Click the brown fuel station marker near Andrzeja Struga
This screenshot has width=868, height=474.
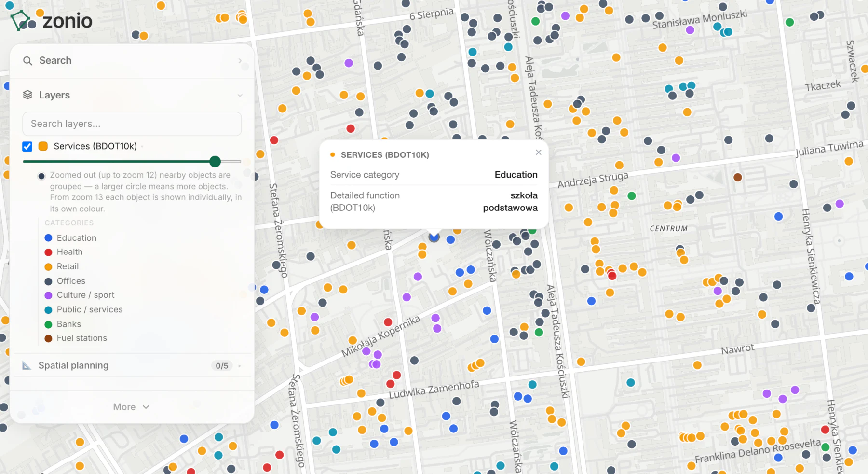(x=737, y=177)
